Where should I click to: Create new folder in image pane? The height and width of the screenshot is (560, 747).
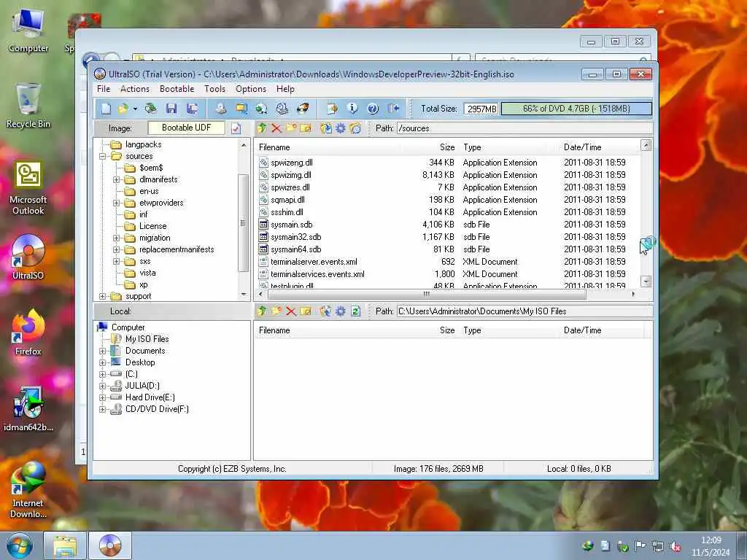point(291,128)
